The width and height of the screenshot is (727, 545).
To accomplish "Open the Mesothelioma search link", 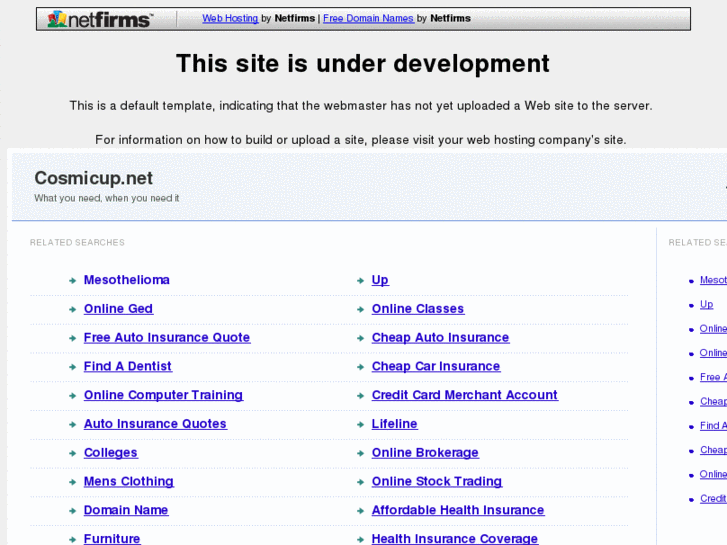I will pos(127,280).
